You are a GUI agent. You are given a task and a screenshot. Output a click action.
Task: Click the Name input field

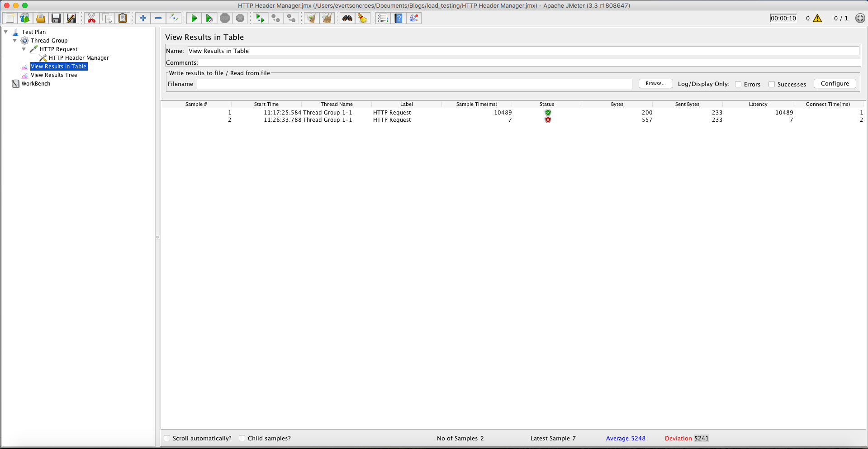pos(523,51)
